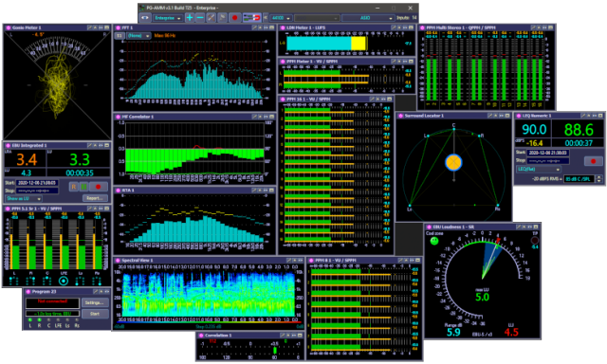The height and width of the screenshot is (364, 607).
Task: Click the magenta panel icon of Gonio Meter 1
Action: (x=8, y=27)
